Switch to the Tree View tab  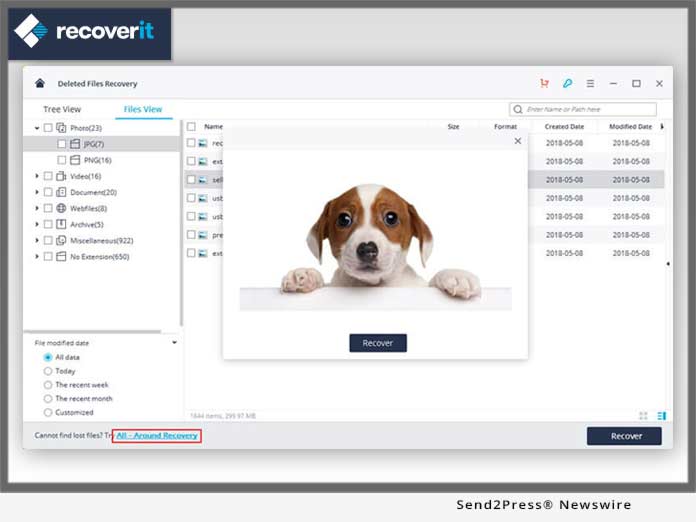click(62, 109)
